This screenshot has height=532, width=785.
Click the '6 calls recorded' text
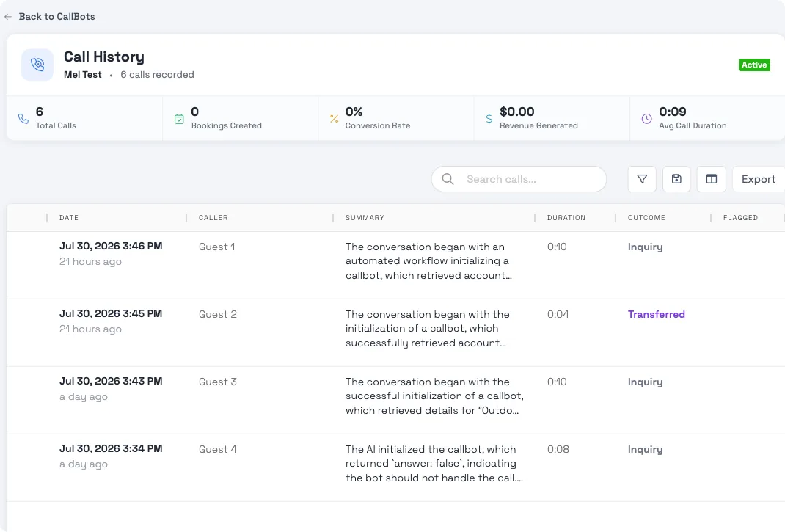tap(157, 75)
